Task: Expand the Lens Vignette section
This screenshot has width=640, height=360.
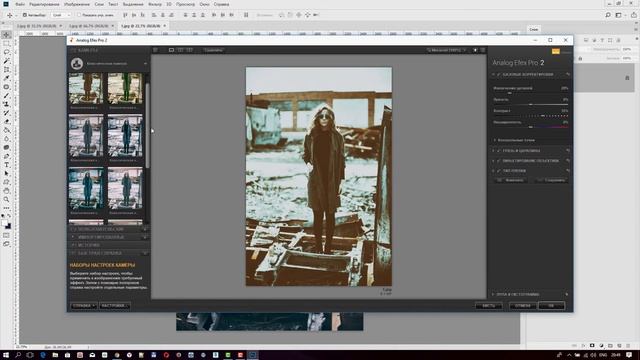Action: 493,161
